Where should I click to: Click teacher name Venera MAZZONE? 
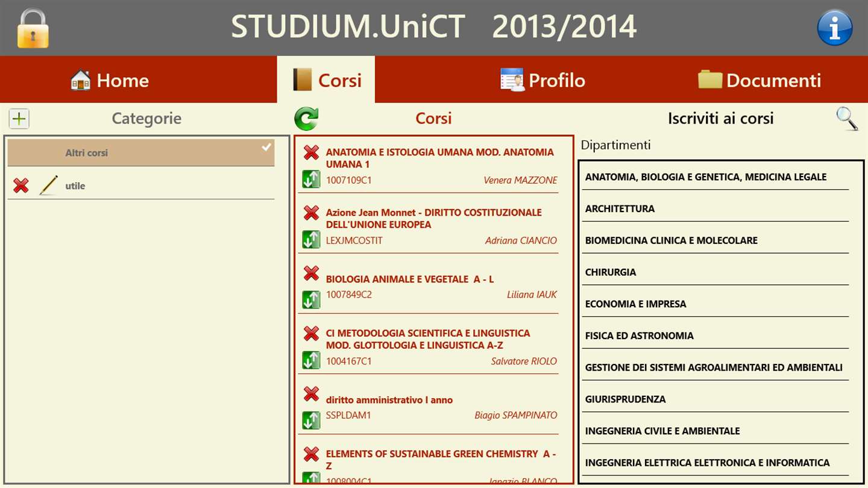520,180
